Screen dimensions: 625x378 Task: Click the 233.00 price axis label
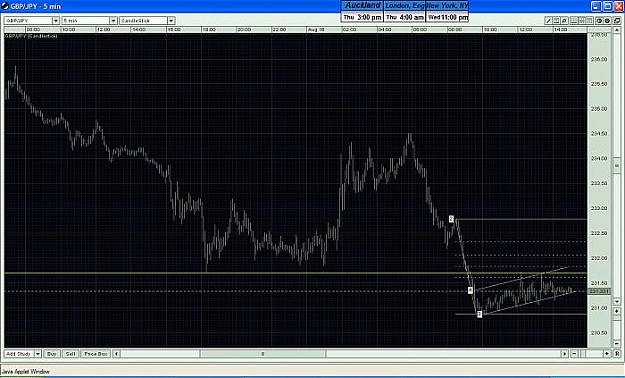(599, 208)
